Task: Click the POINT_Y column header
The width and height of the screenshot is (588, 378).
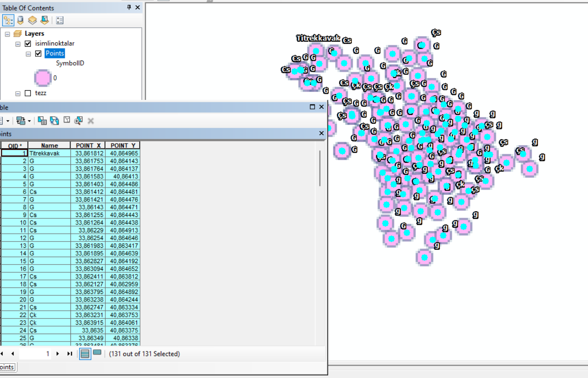Action: tap(123, 145)
